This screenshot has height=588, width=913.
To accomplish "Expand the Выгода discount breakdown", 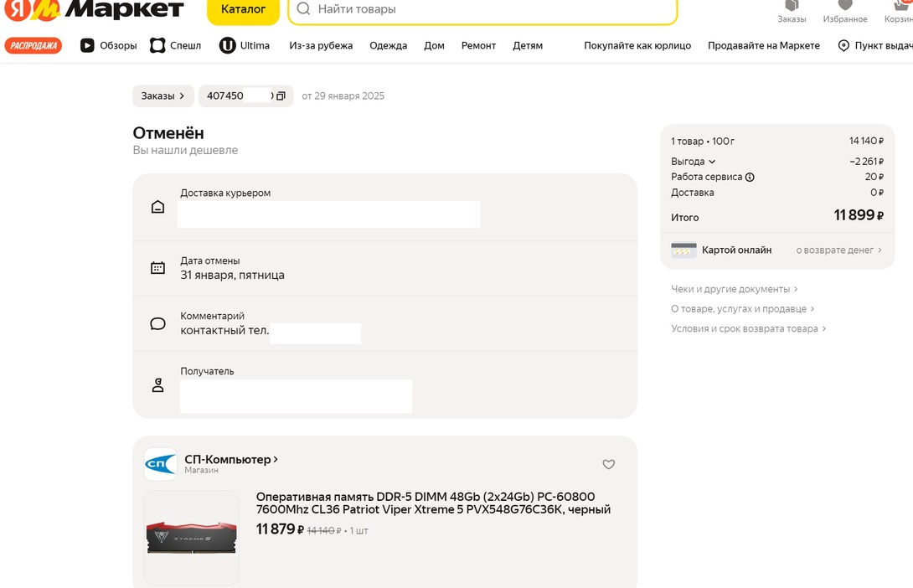I will (693, 162).
